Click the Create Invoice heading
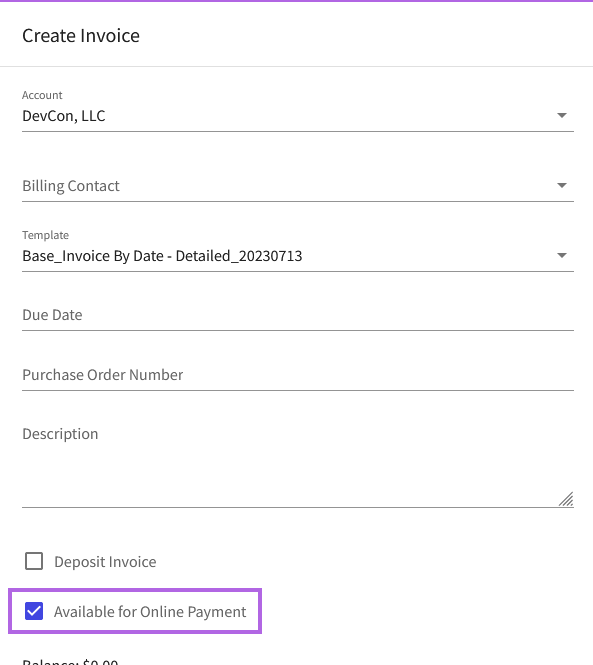The image size is (593, 665). (81, 36)
